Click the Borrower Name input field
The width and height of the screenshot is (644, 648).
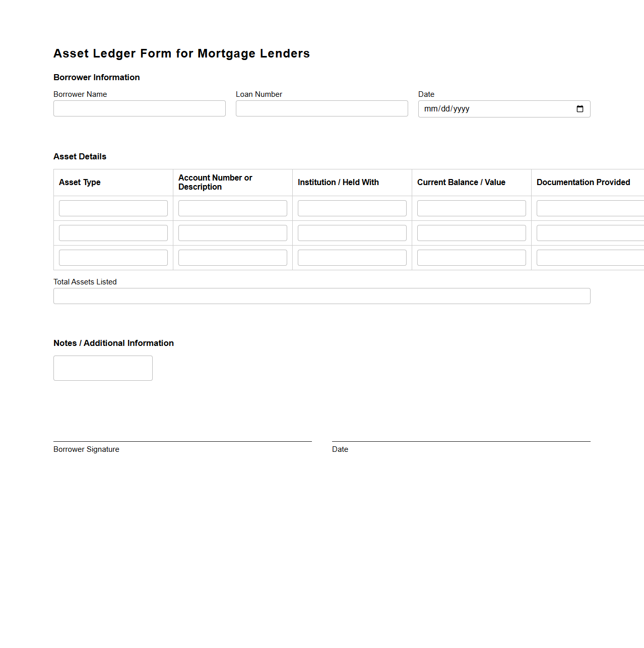click(139, 108)
